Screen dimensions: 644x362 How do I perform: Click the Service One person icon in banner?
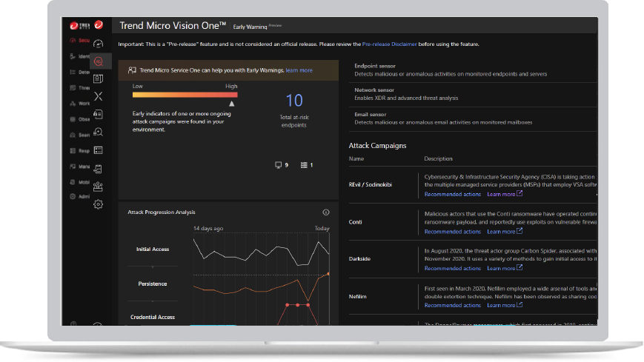[x=132, y=70]
